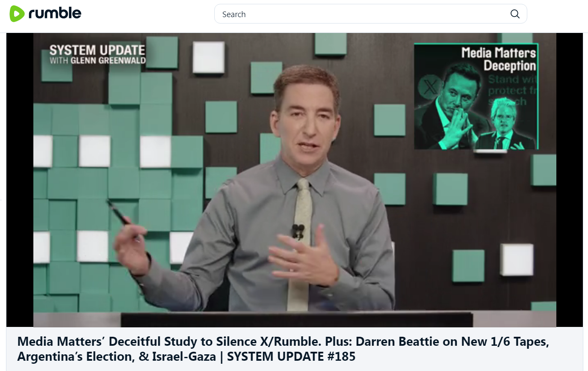Click the Rumble logo to go home
This screenshot has width=588, height=371.
click(45, 14)
